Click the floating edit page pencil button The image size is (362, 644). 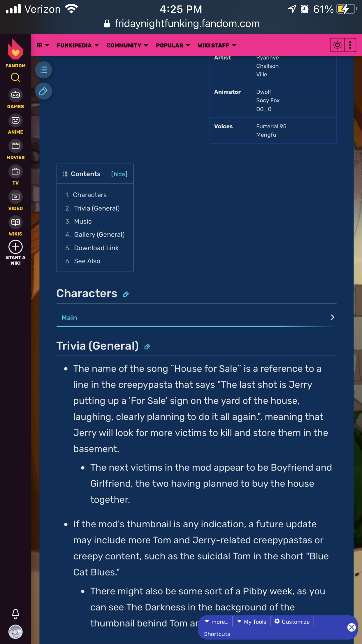(43, 91)
